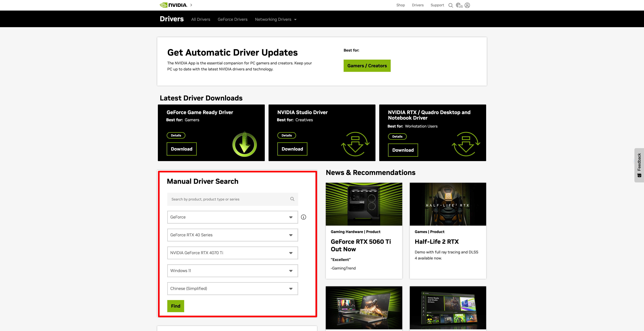Image resolution: width=644 pixels, height=331 pixels.
Task: Open the GeForce RTX 40 Series dropdown
Action: tap(232, 235)
